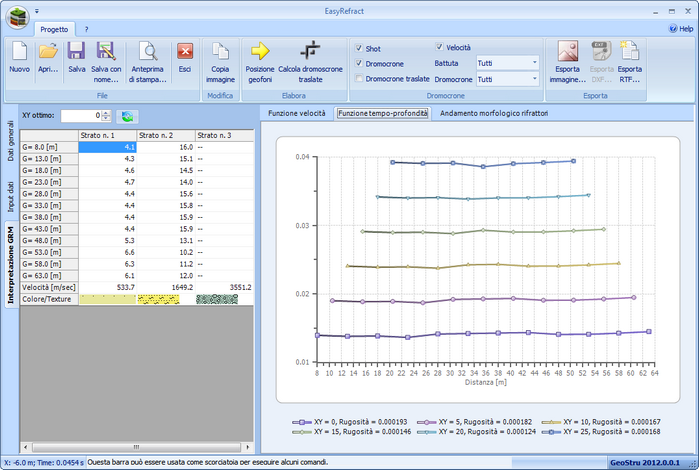
Task: Click legend entry XY = 20, Rugosità = 0.000124
Action: [476, 432]
